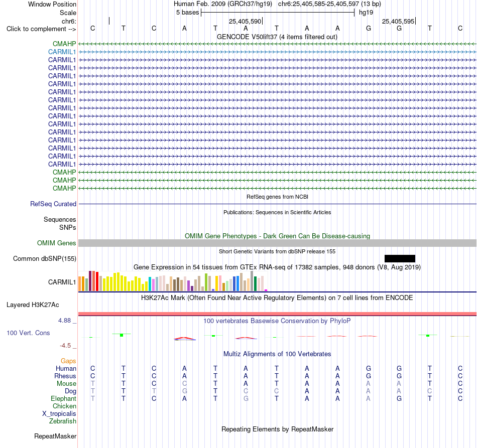Screen dimensions: 477x448
Task: Click the "5 bases" scale text
Action: click(x=187, y=13)
